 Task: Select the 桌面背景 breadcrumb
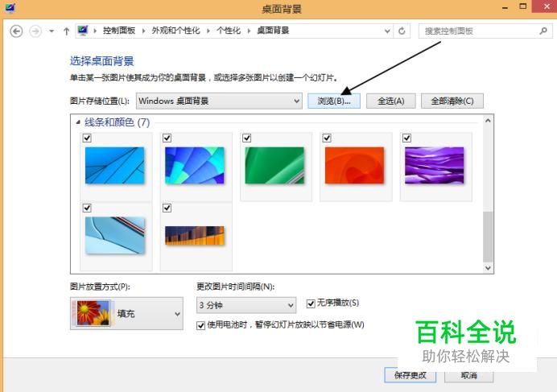(273, 31)
